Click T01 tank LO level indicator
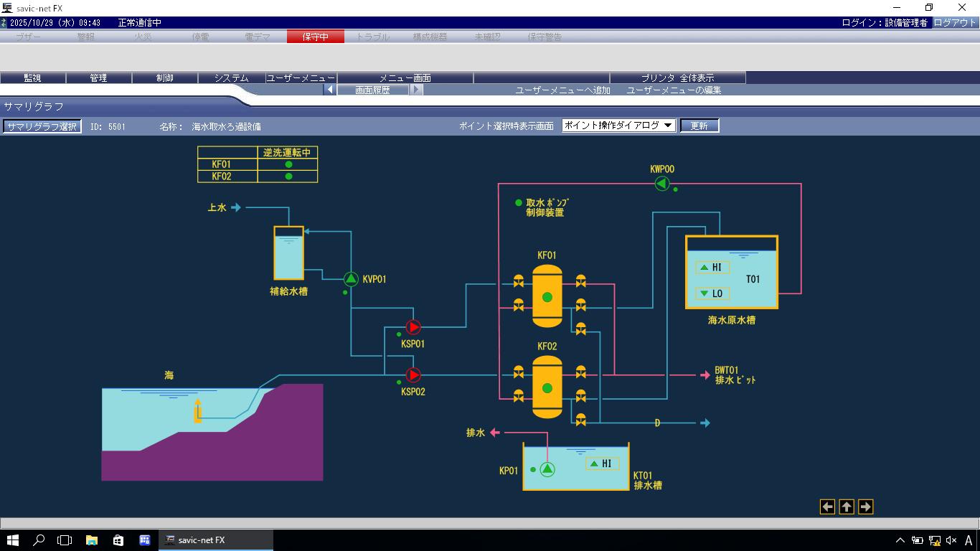This screenshot has width=980, height=551. coord(712,293)
